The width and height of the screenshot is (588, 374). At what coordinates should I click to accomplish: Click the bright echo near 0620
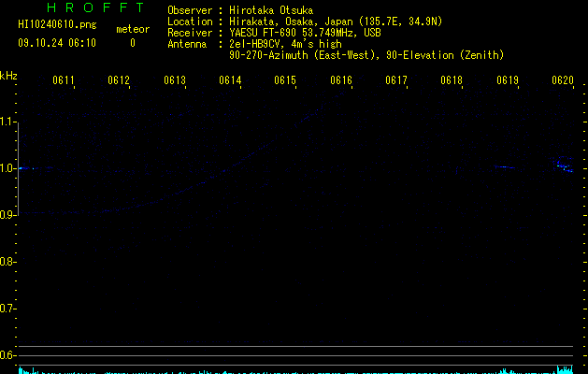click(565, 165)
